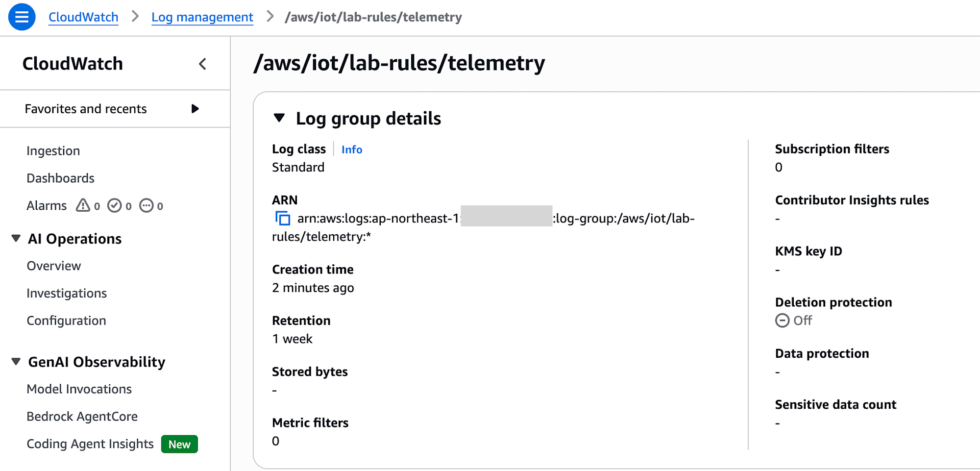This screenshot has width=980, height=471.
Task: Click the "Sensitive data count" label
Action: pyautogui.click(x=836, y=404)
